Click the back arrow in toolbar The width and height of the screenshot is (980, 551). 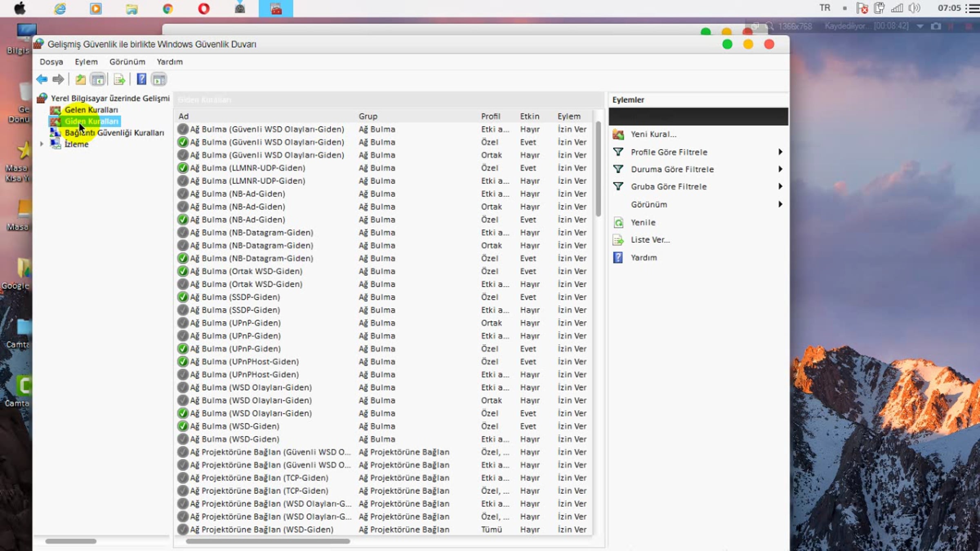(x=42, y=79)
